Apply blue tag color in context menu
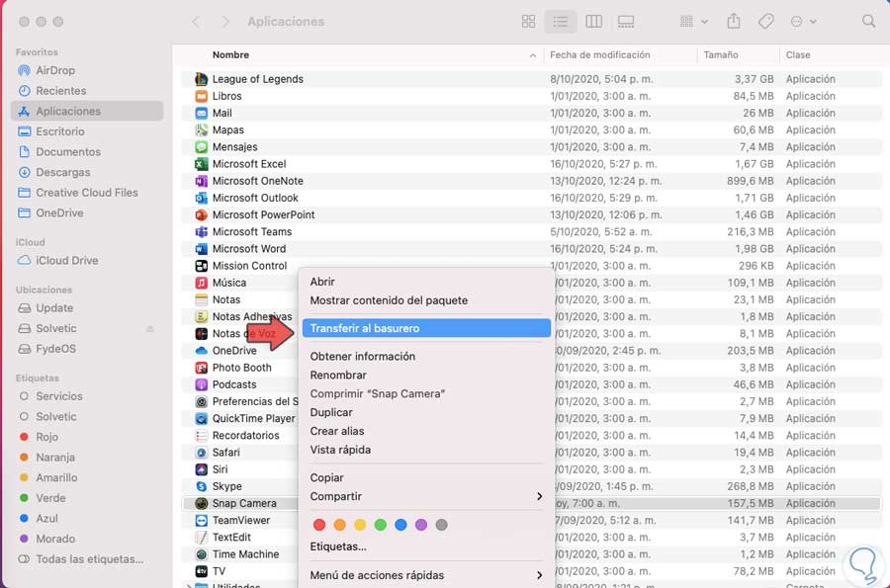Viewport: 890px width, 588px height. (x=400, y=525)
